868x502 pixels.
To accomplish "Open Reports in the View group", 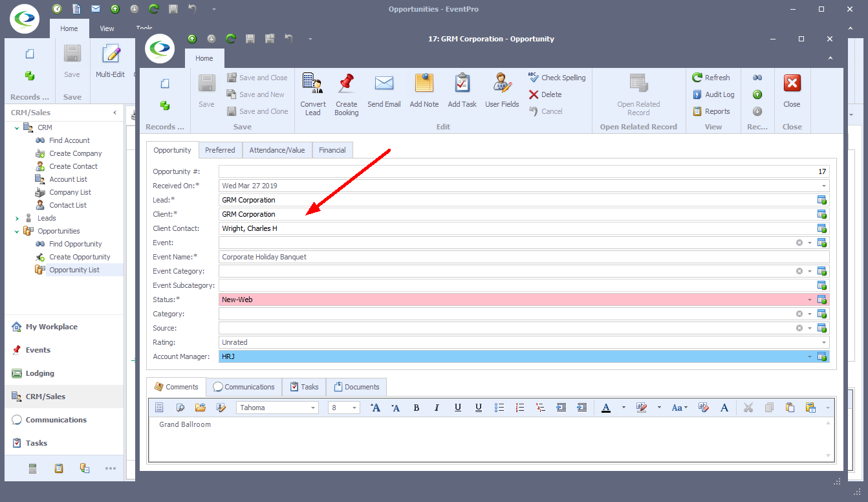I will click(711, 111).
